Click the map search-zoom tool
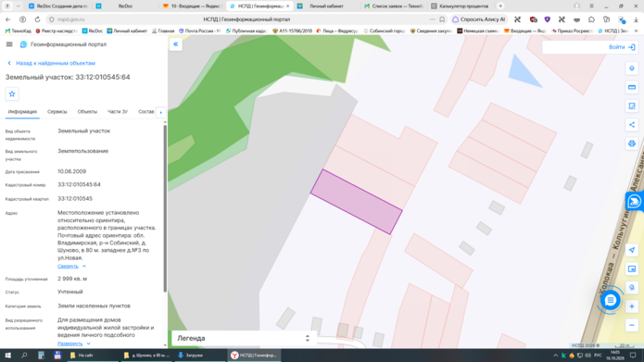The width and height of the screenshot is (644, 362). coord(632,288)
